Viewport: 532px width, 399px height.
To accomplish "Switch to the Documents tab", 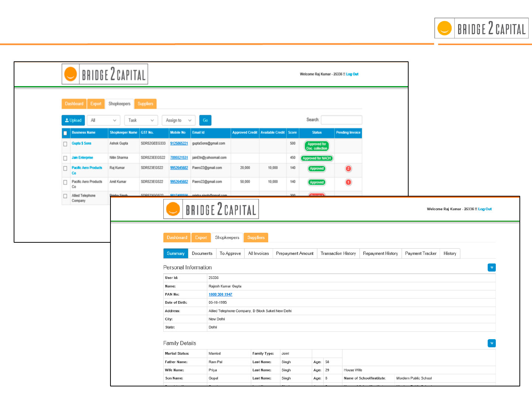I will (x=202, y=253).
